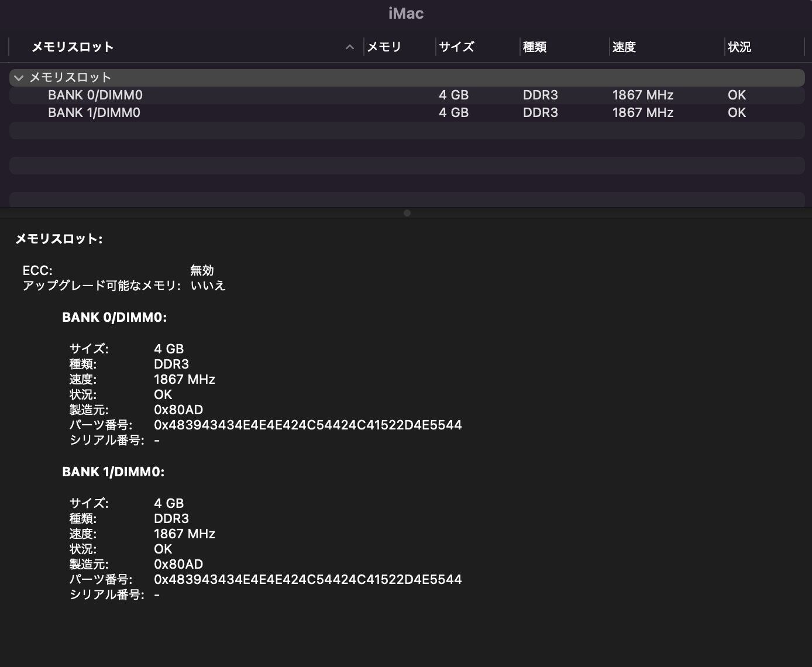The image size is (812, 667).
Task: Select the BANK 1/DIMM0 row
Action: [x=94, y=113]
